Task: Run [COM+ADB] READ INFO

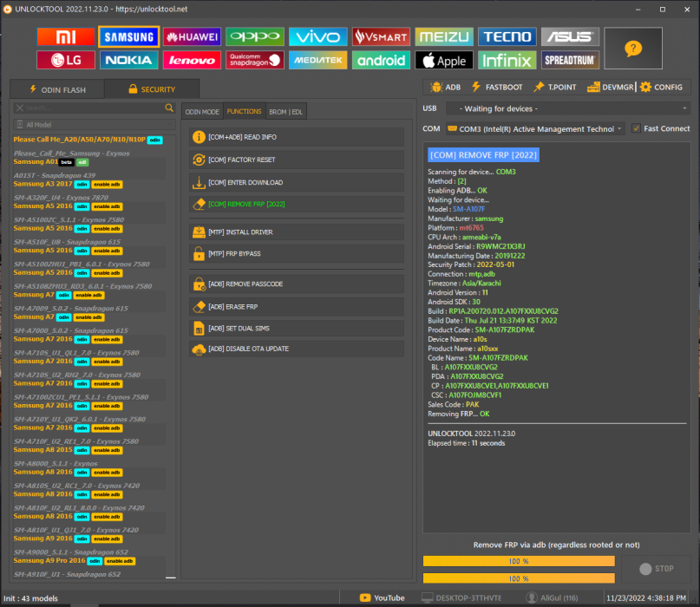Action: 297,137
